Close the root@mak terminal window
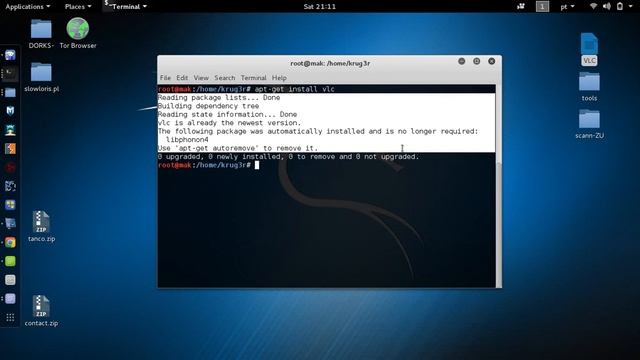The image size is (640, 360). 491,61
